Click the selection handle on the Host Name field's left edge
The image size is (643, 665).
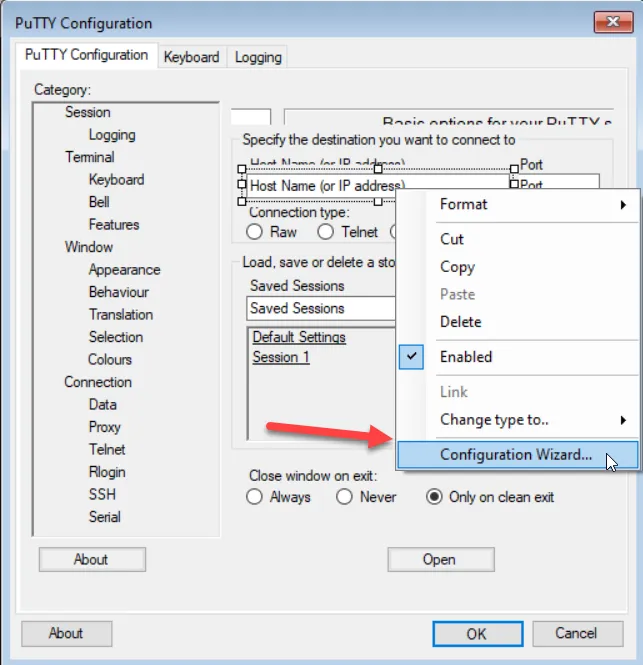click(x=242, y=184)
